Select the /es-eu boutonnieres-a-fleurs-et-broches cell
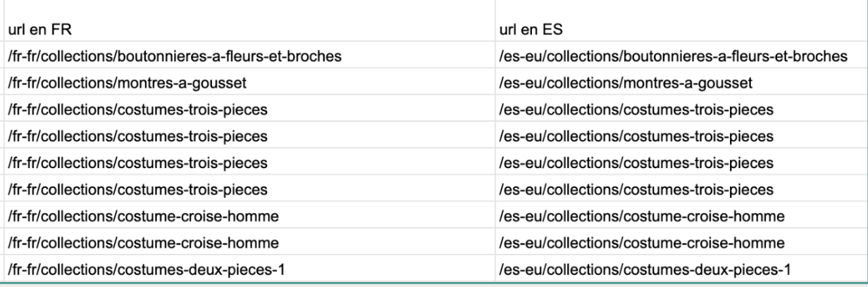 680,56
